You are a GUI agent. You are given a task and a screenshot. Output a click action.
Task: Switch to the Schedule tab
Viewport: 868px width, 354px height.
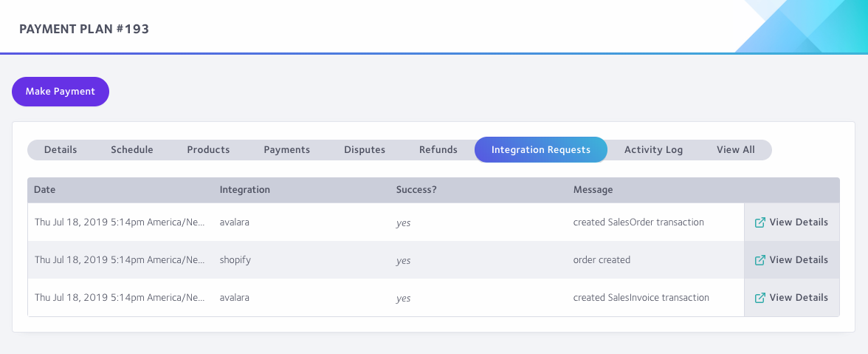pos(131,149)
